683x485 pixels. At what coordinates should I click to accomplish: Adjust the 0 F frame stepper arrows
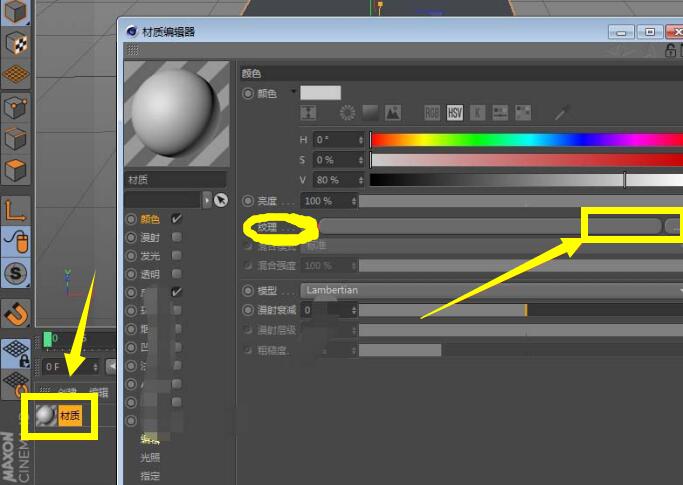[x=95, y=367]
